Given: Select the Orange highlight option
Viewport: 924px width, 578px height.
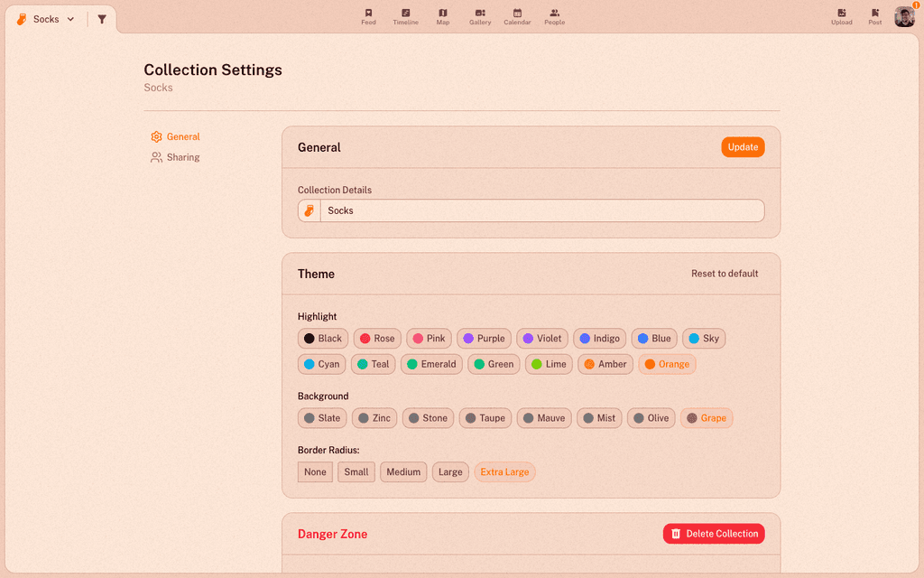Looking at the screenshot, I should point(667,365).
